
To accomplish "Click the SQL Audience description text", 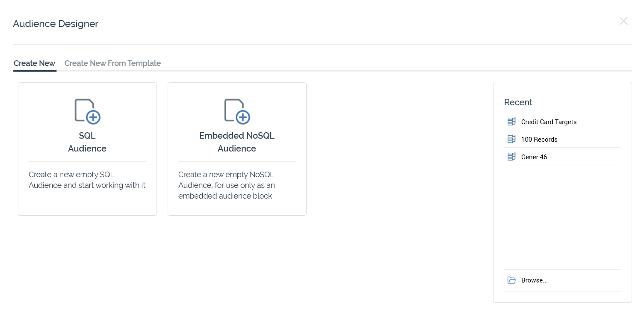I will [x=87, y=180].
